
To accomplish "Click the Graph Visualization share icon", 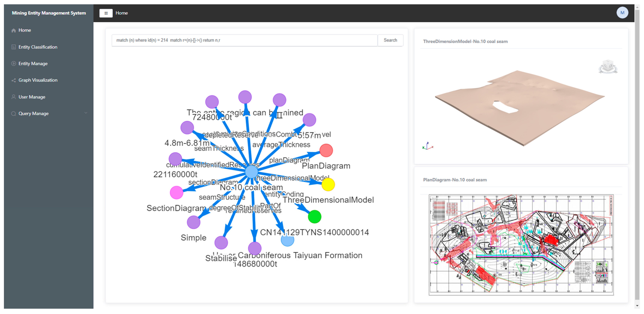I will tap(14, 80).
